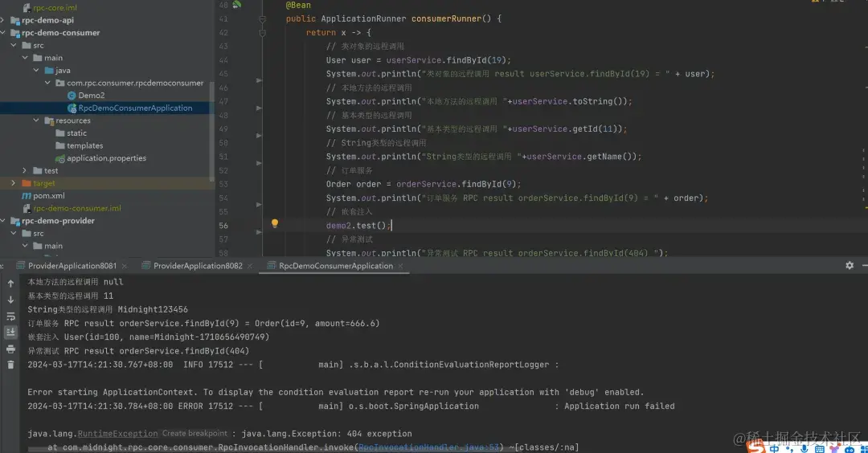The height and width of the screenshot is (453, 868).
Task: Close the ProviderApplication8082 run tab
Action: tap(250, 266)
